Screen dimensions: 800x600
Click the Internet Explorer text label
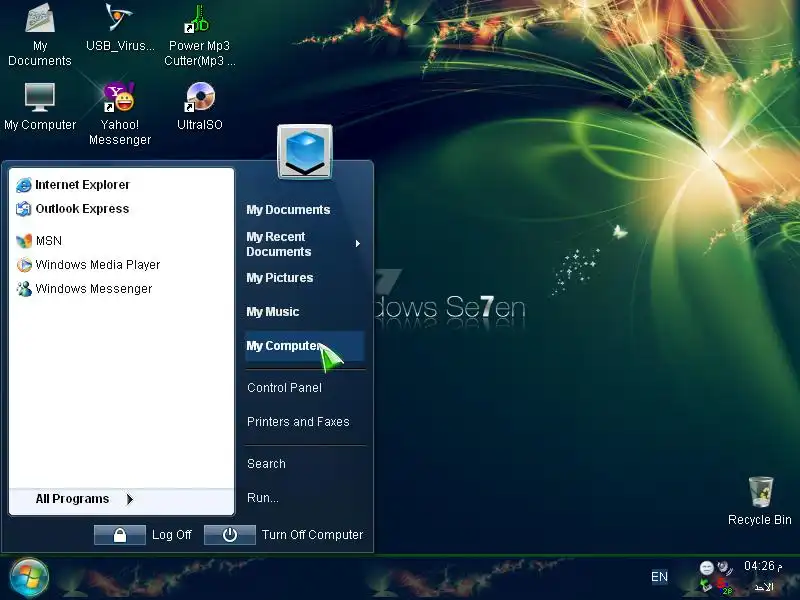pos(82,185)
